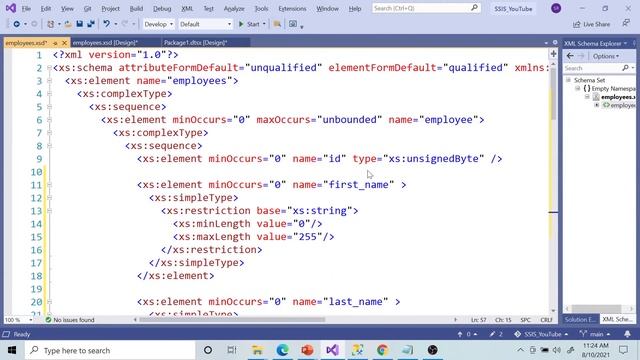Screen dimensions: 640x360
Task: Click the Send Feedback icon
Action: coord(626,24)
